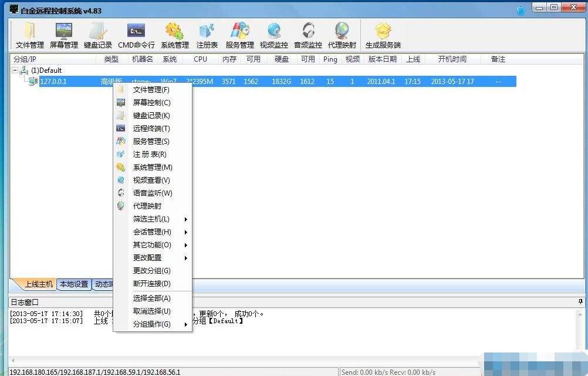Sort host list by CPU column header
Viewport: 588px width, 376px height.
(200, 59)
